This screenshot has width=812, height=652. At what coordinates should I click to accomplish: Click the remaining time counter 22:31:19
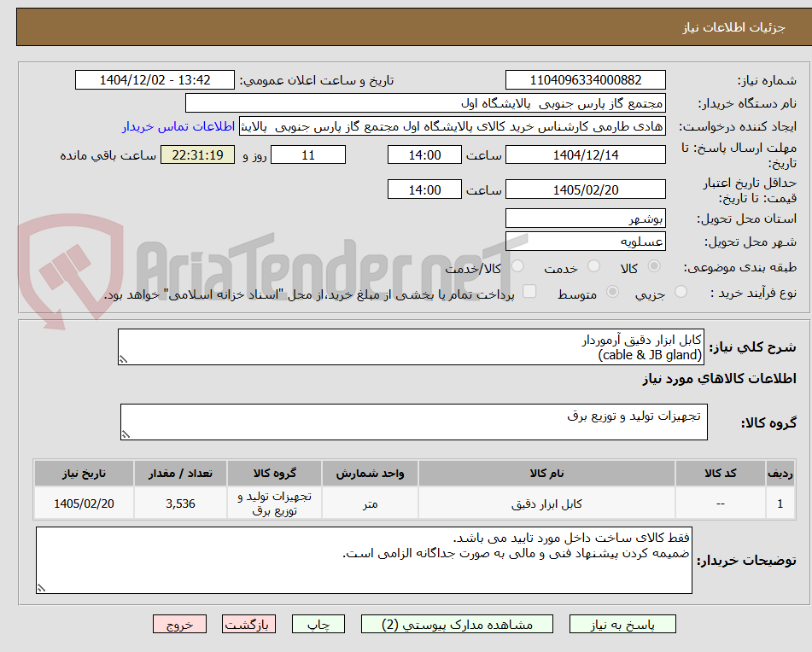click(x=197, y=154)
